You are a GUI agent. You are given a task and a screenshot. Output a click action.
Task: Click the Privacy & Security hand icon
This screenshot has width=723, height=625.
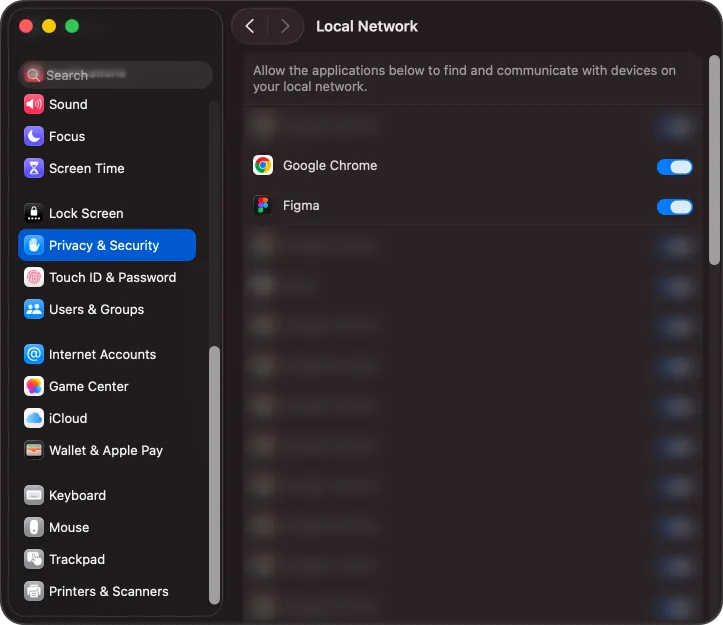pos(34,245)
